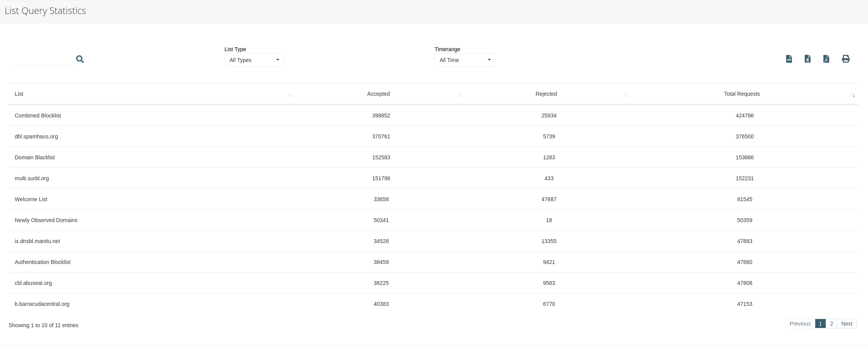
Task: Export table to Excel icon
Action: (x=807, y=59)
